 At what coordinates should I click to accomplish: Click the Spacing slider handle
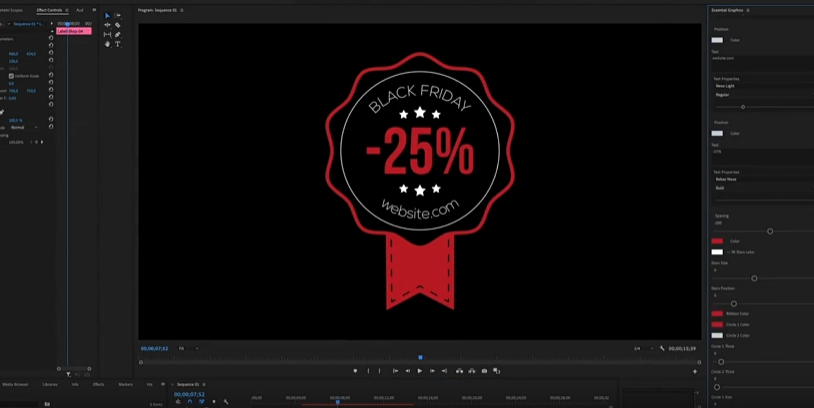coord(769,231)
